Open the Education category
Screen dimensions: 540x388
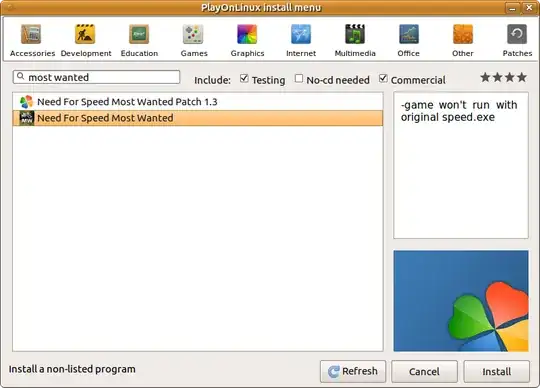(139, 41)
